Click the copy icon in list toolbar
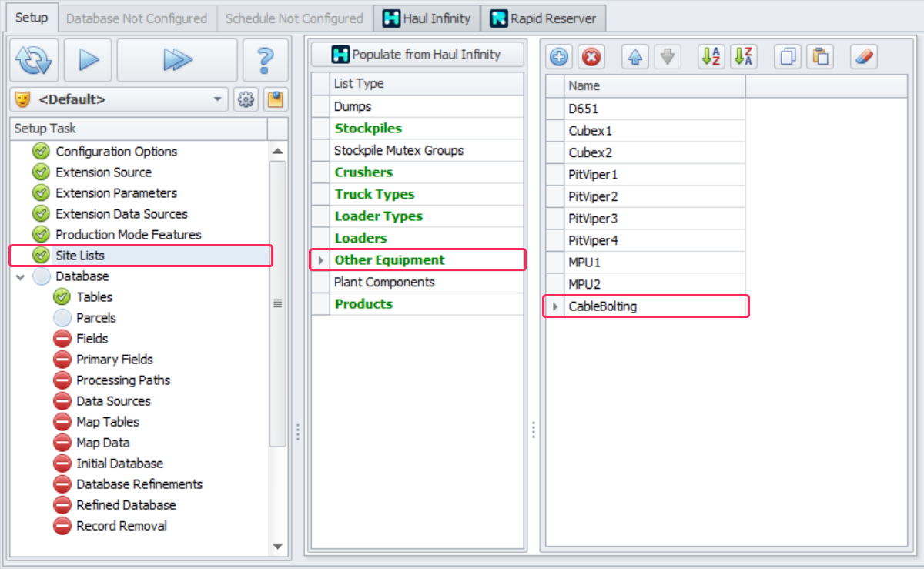 click(788, 57)
